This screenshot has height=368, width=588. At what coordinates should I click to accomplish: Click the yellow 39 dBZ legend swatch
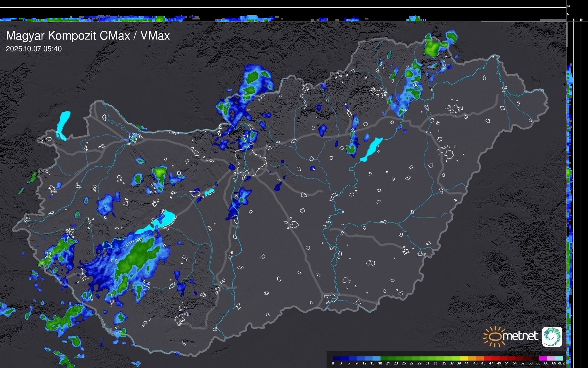[x=464, y=358]
